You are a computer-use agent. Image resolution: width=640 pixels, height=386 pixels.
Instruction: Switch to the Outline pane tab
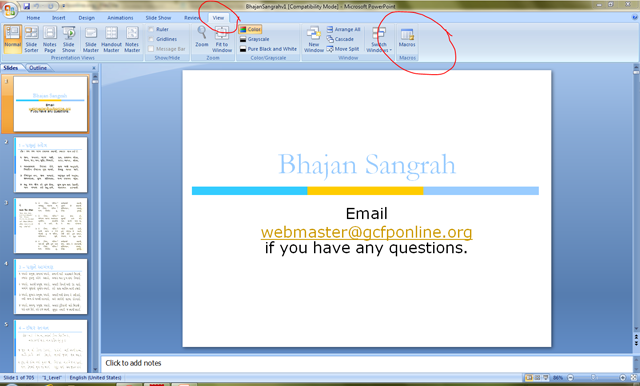click(38, 68)
